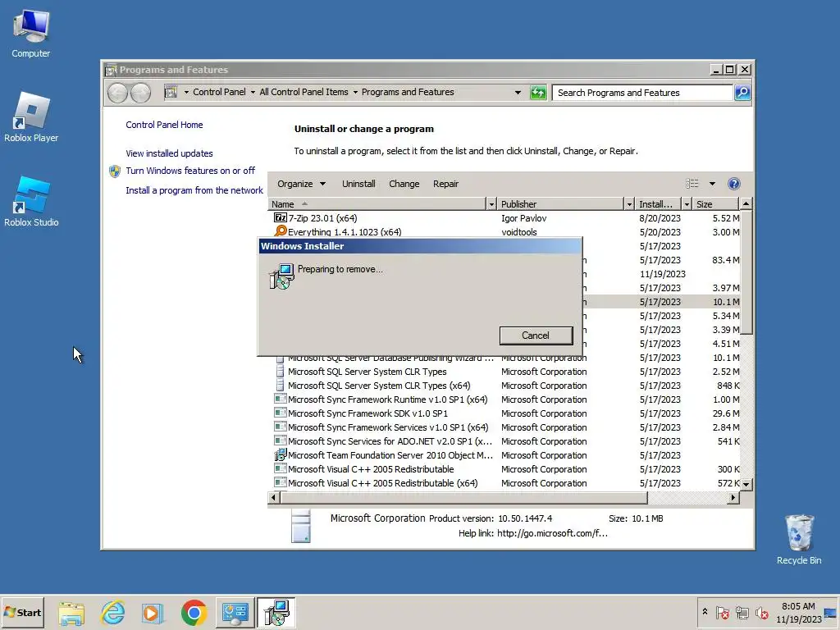Screen dimensions: 840x630
Task: Click the horizontal scroll left arrow
Action: (274, 498)
